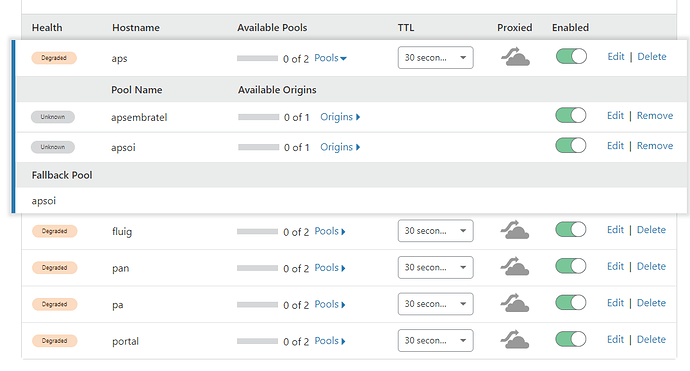Remove the apsembratel pool
This screenshot has height=371, width=690.
pyautogui.click(x=655, y=116)
